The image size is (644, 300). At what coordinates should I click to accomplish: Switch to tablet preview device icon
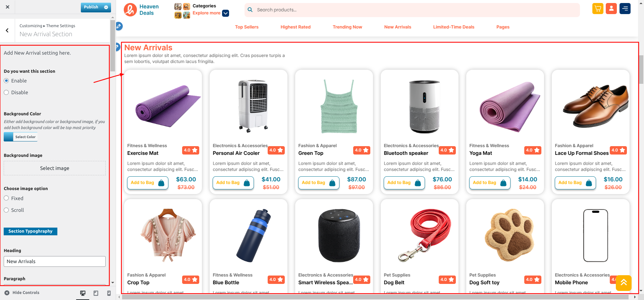point(96,293)
